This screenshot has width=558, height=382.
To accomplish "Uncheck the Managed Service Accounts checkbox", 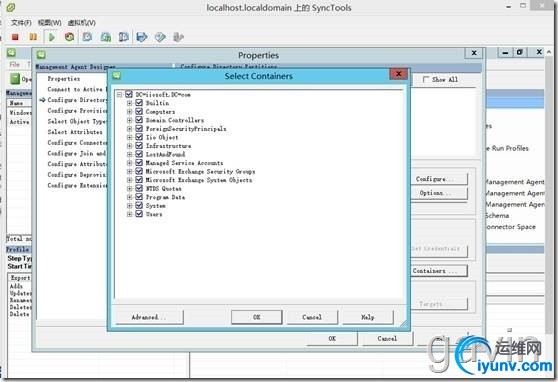I will (139, 163).
